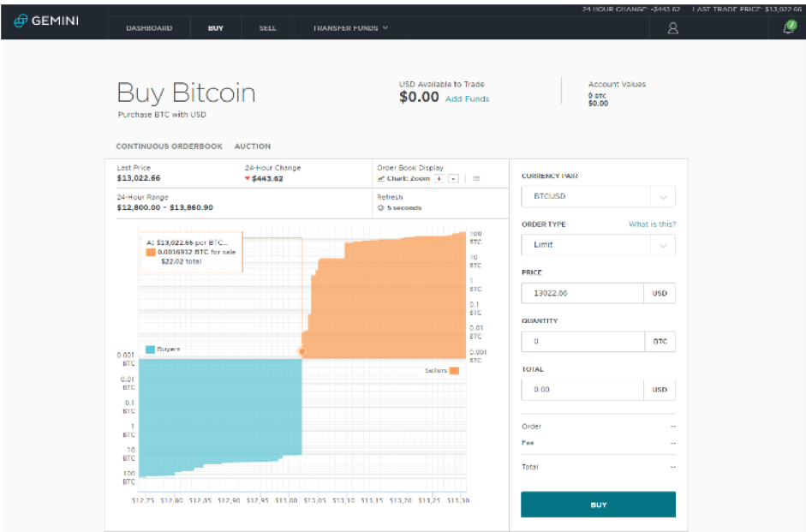Focus the Total USD input field
Viewport: 806px width, 532px height.
582,390
